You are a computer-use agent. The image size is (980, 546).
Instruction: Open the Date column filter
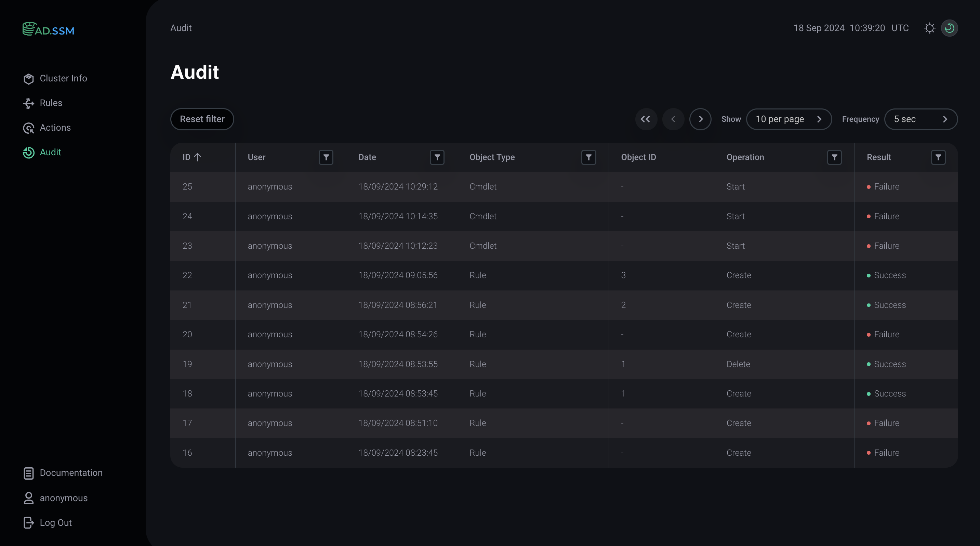click(437, 157)
